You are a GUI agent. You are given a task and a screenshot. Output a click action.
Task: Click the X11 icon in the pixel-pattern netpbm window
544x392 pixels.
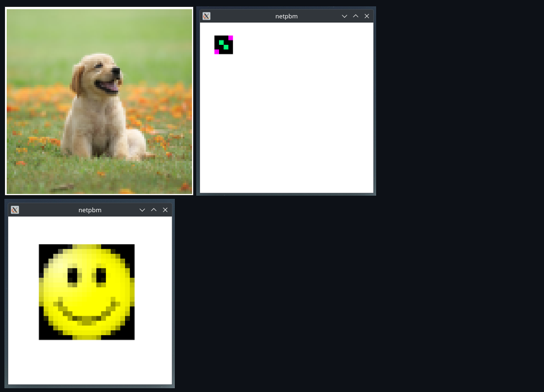tap(206, 16)
